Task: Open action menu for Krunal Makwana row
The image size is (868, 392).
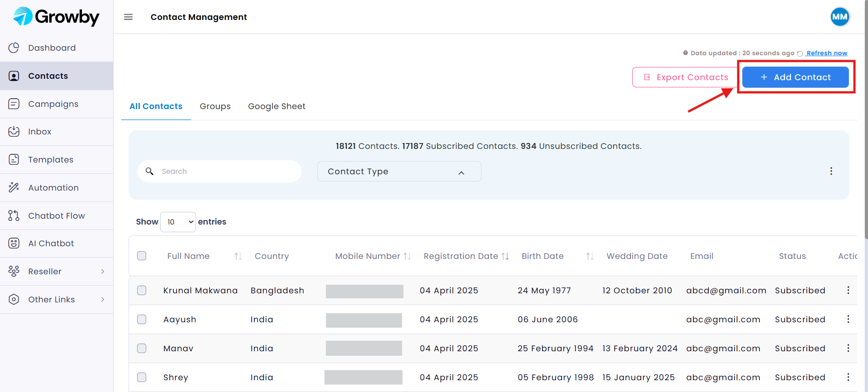Action: (x=848, y=290)
